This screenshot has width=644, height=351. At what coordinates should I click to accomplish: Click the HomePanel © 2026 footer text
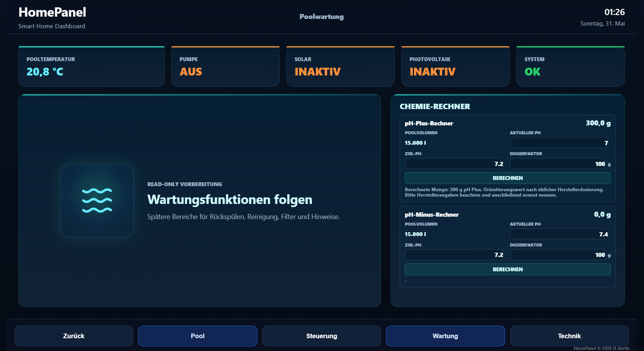point(601,348)
